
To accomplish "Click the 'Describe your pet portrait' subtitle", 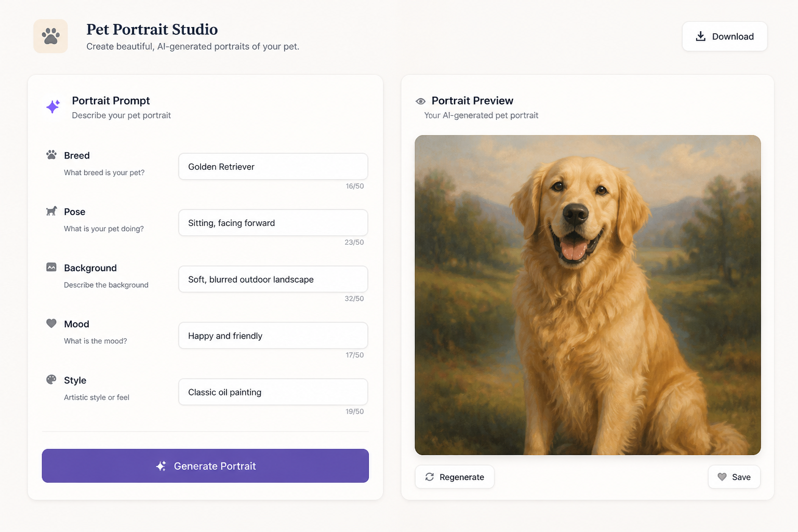I will pyautogui.click(x=121, y=115).
